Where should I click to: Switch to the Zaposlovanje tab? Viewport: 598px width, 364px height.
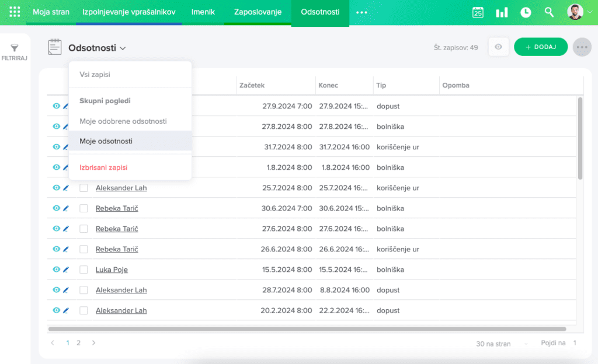(x=258, y=12)
